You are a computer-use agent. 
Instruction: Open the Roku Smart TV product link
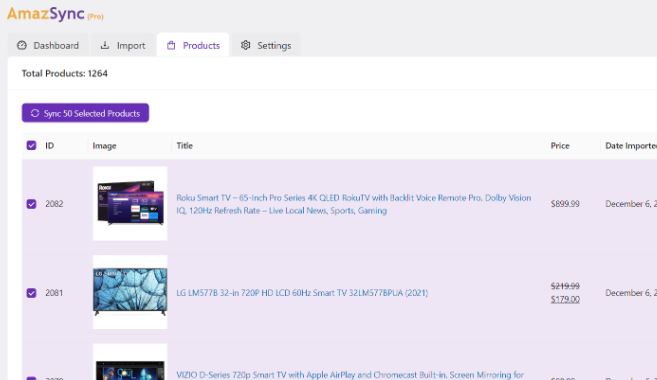coord(354,204)
